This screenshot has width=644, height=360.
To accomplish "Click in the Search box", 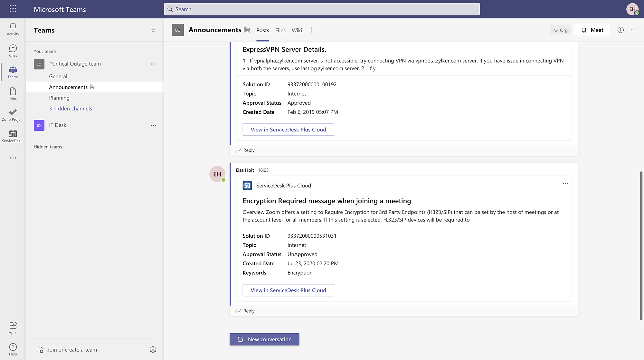I will click(x=322, y=9).
